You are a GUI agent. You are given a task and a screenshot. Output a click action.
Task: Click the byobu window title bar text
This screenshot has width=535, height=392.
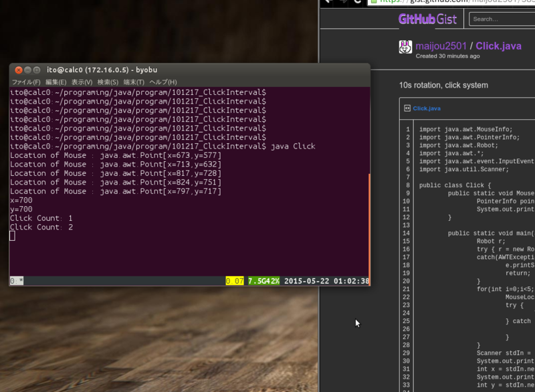[x=102, y=70]
